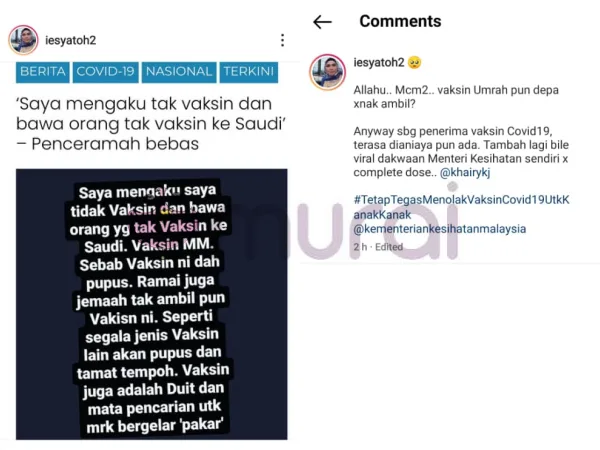Open the dark quote image in the post
Screen dimensions: 600x450
152,304
